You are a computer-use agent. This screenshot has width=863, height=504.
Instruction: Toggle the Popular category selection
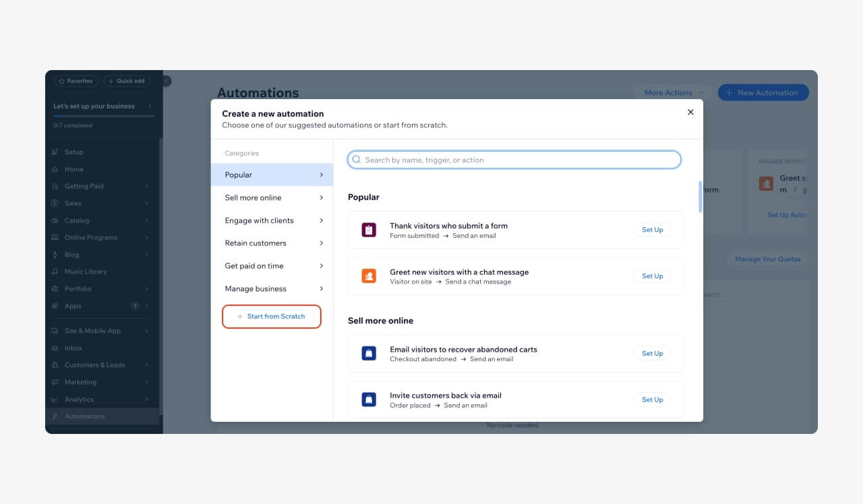click(272, 175)
